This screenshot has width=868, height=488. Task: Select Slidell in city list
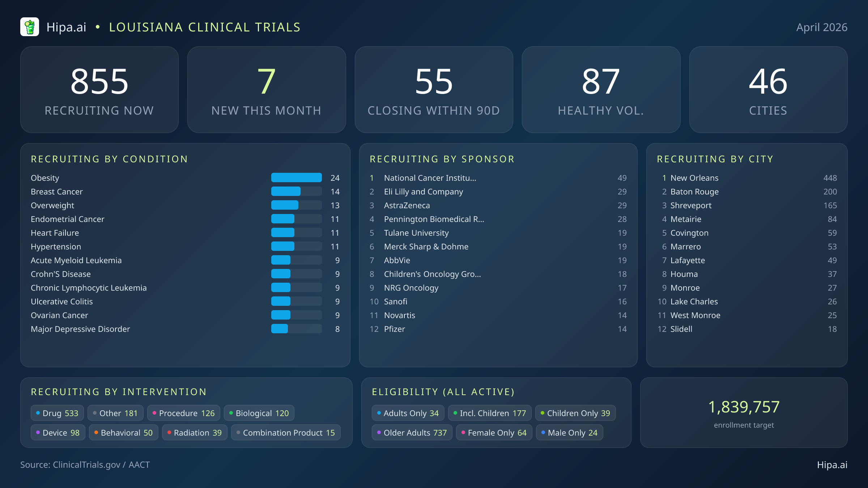[747, 329]
